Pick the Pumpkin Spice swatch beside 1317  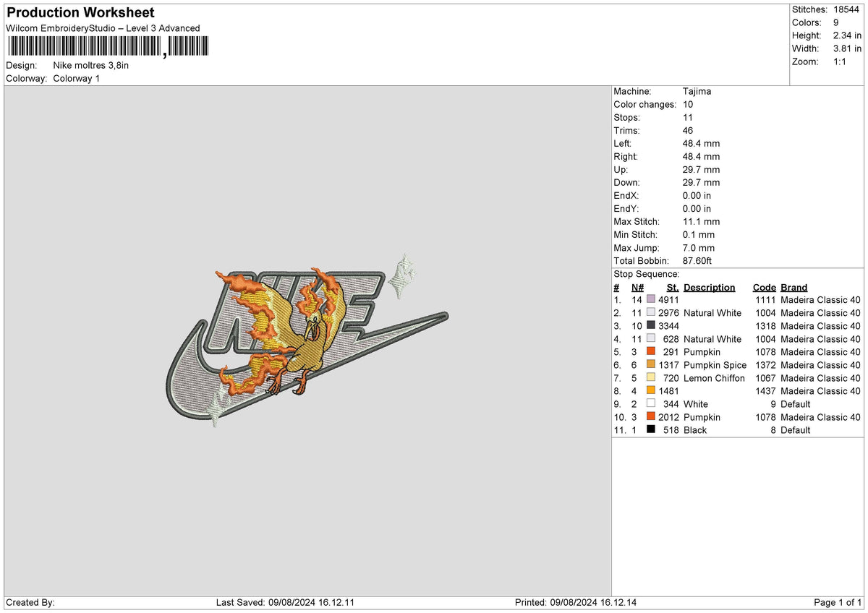651,364
